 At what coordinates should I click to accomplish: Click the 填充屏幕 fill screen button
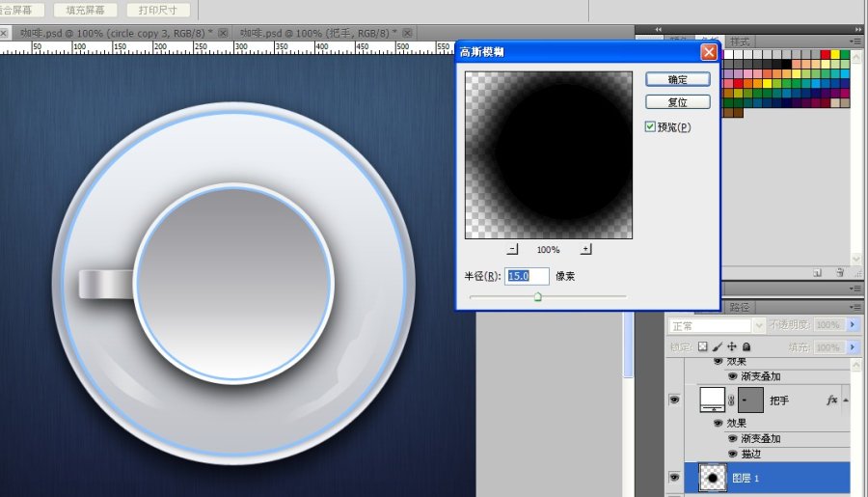click(x=85, y=10)
